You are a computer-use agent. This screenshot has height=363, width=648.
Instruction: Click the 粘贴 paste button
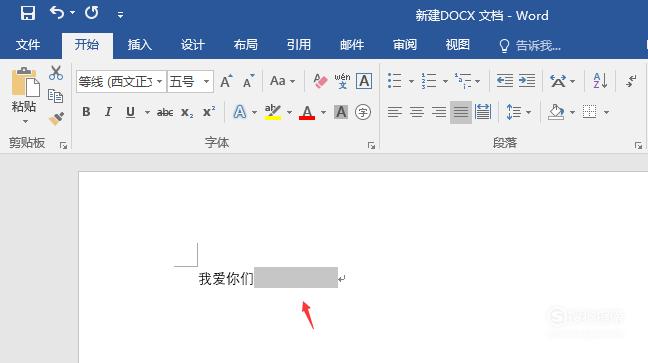pyautogui.click(x=24, y=89)
